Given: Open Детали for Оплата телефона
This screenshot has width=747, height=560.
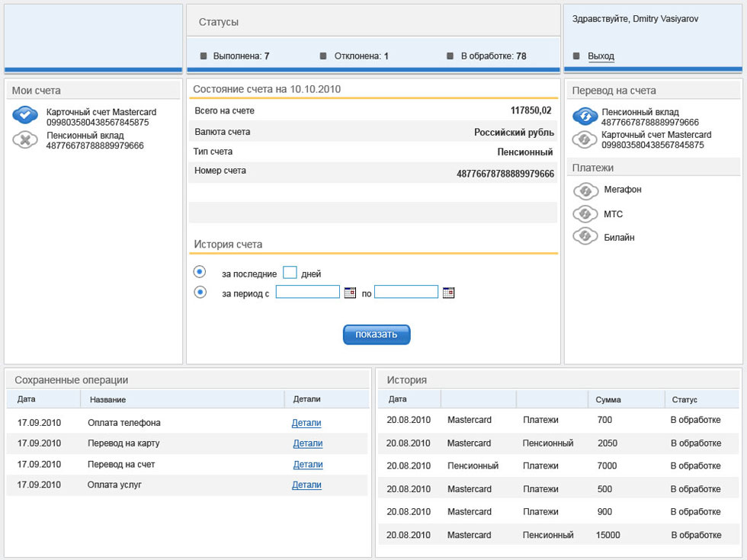Looking at the screenshot, I should (x=306, y=422).
